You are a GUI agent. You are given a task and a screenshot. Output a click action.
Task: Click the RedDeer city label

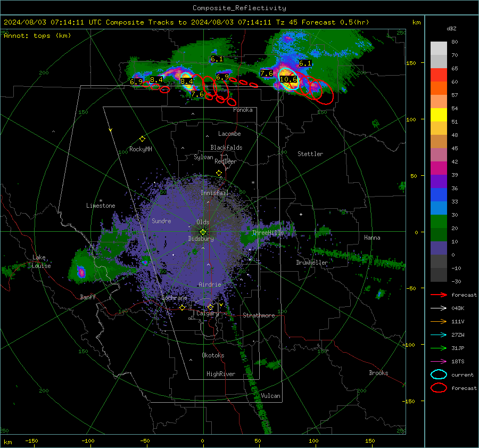click(x=226, y=161)
